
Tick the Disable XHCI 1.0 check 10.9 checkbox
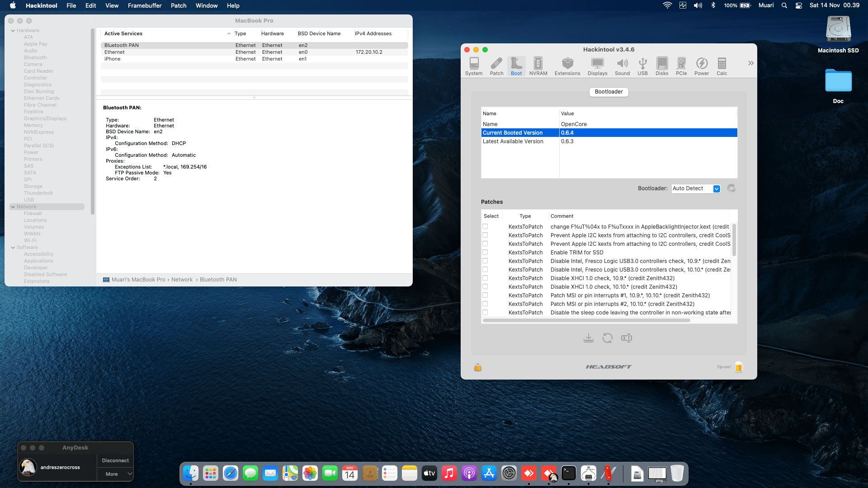(485, 278)
